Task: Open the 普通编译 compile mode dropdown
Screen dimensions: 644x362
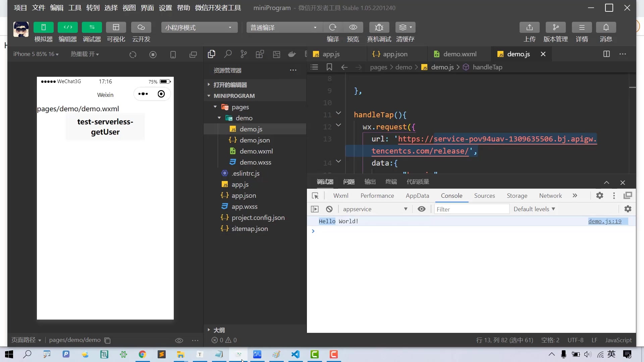Action: click(284, 27)
